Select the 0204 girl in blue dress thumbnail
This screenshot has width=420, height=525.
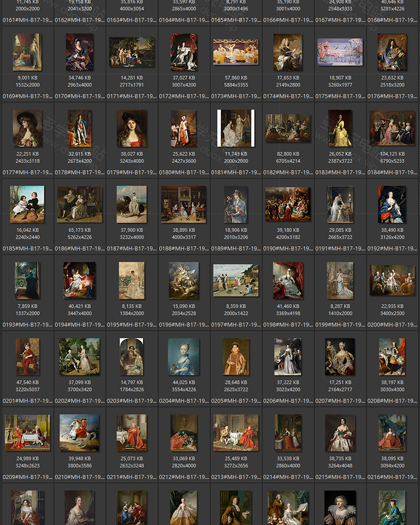(183, 356)
